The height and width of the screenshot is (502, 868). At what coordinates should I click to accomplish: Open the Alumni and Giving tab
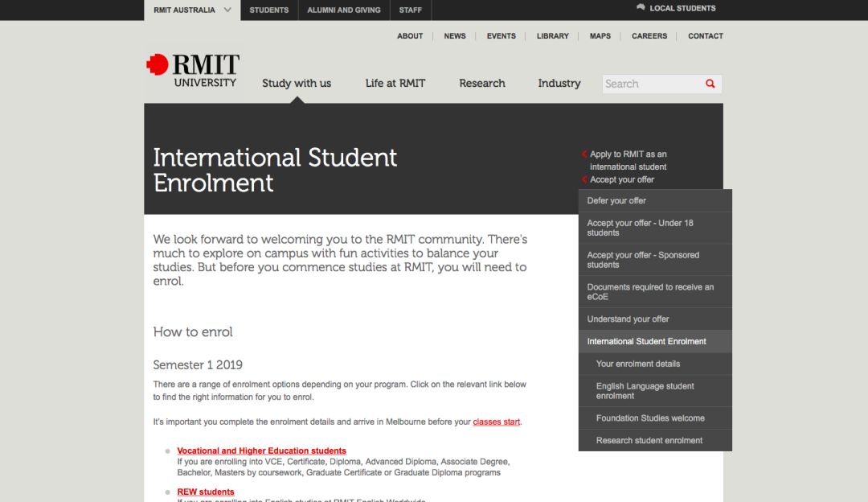344,10
